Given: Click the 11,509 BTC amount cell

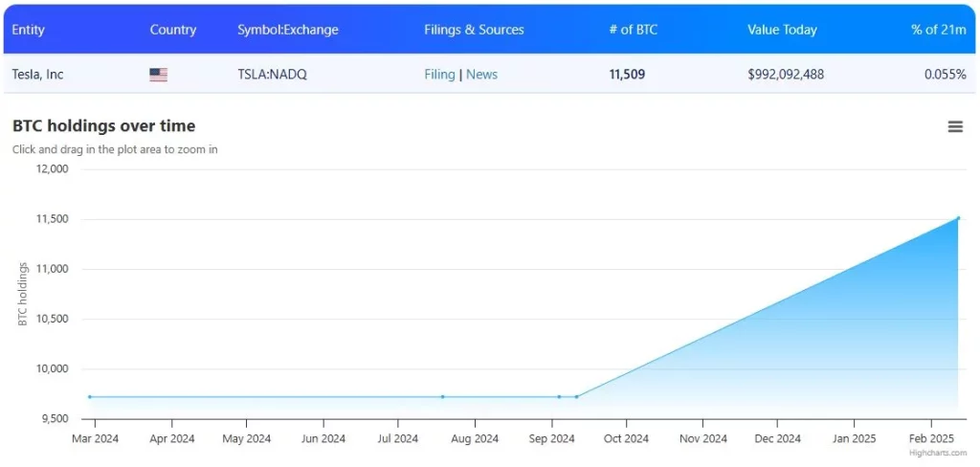Looking at the screenshot, I should tap(627, 75).
